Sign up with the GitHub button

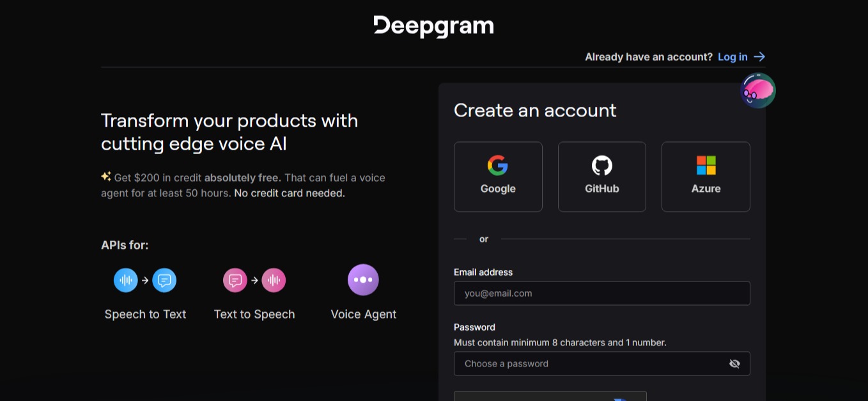[x=602, y=177]
